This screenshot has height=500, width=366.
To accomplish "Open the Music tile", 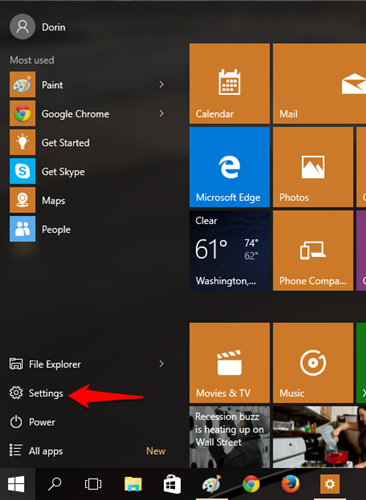I will 313,363.
